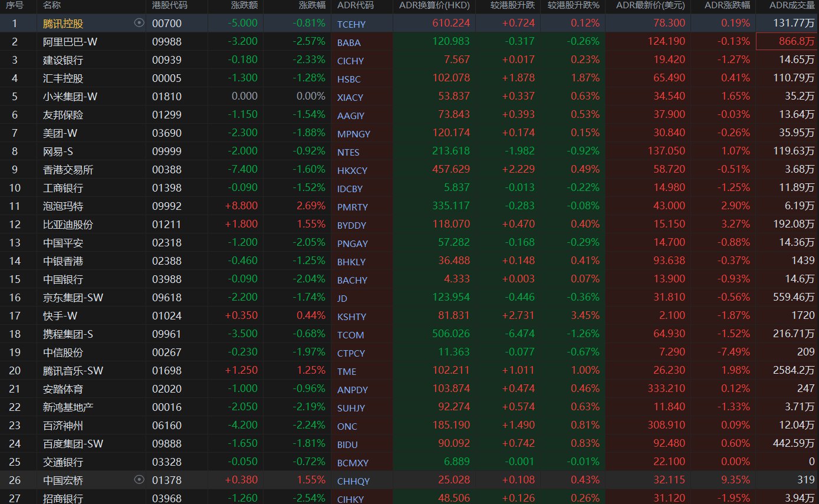Select the 快手-W stock name
This screenshot has width=819, height=504.
pos(60,316)
